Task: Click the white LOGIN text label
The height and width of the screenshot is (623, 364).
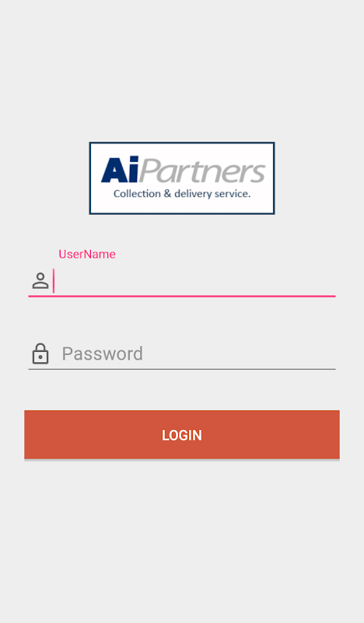Action: (182, 435)
